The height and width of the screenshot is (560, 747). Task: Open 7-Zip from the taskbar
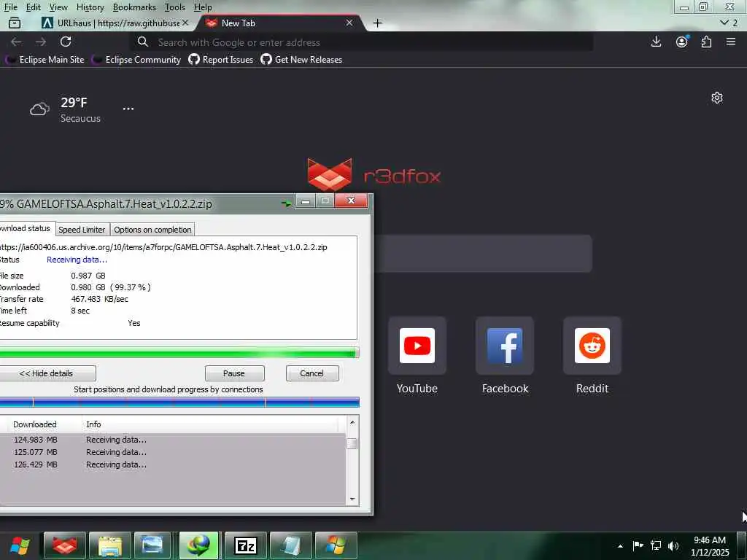point(246,545)
